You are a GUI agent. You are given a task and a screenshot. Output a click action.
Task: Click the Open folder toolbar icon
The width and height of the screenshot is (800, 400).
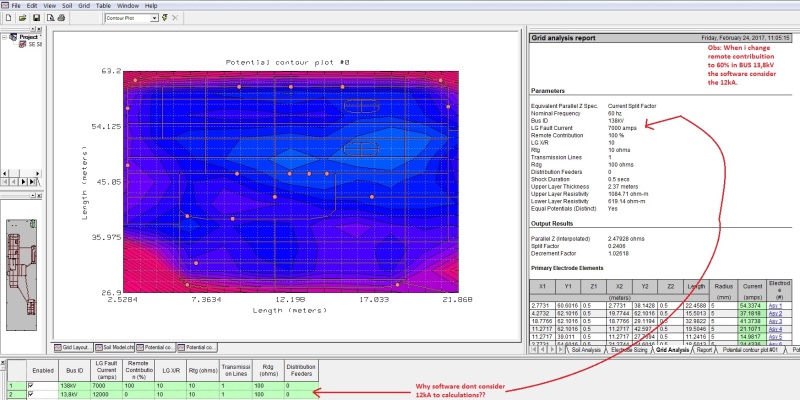coord(22,18)
